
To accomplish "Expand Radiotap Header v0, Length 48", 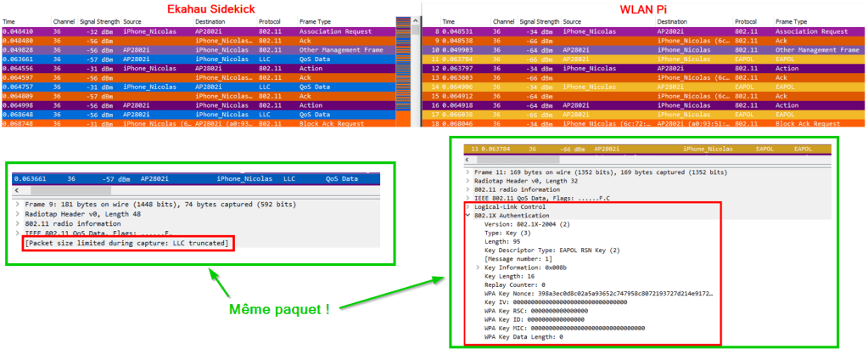I will click(17, 215).
